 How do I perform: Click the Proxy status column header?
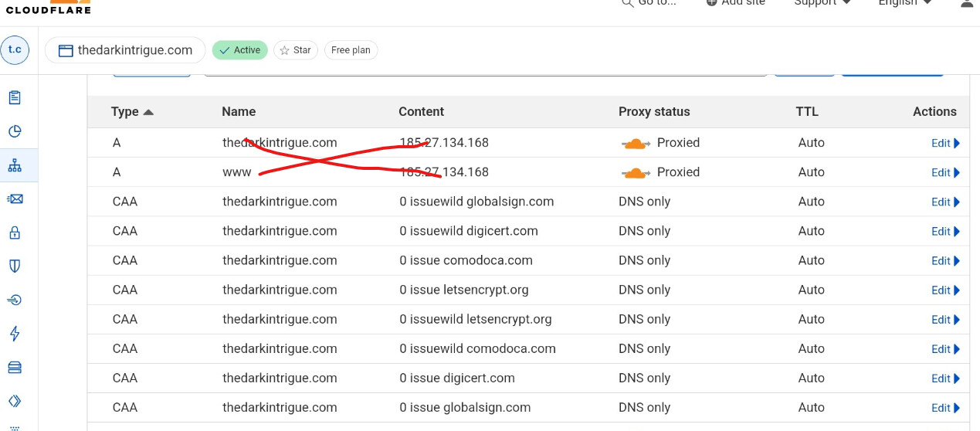pyautogui.click(x=654, y=111)
